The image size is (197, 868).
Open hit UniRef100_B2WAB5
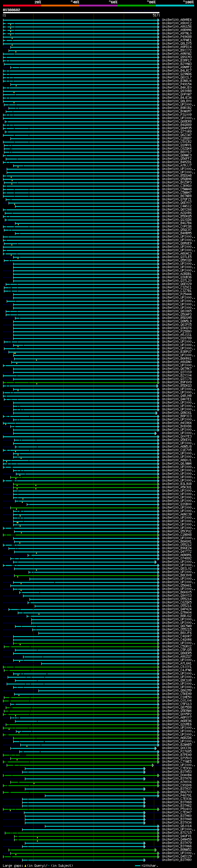click(177, 744)
